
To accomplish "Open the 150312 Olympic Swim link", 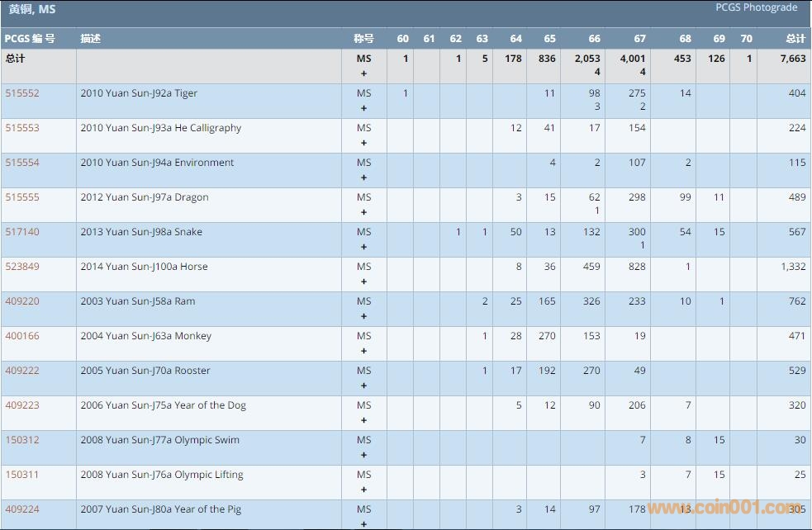I will (22, 440).
